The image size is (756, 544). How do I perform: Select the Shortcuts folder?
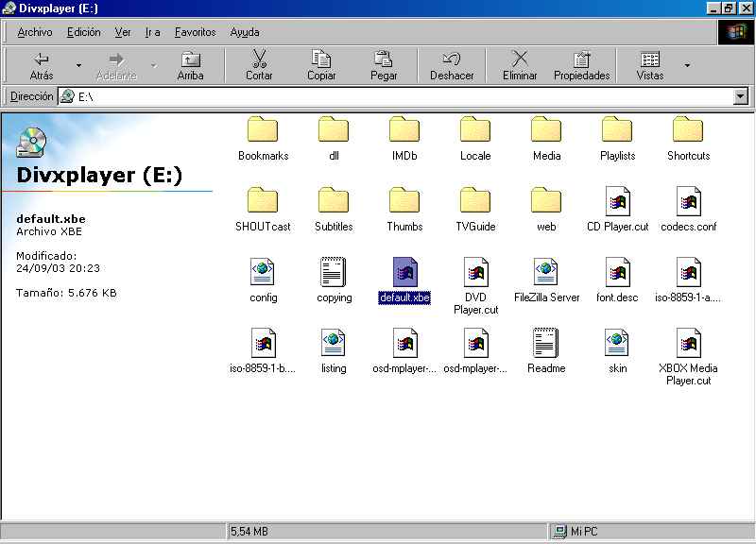688,138
